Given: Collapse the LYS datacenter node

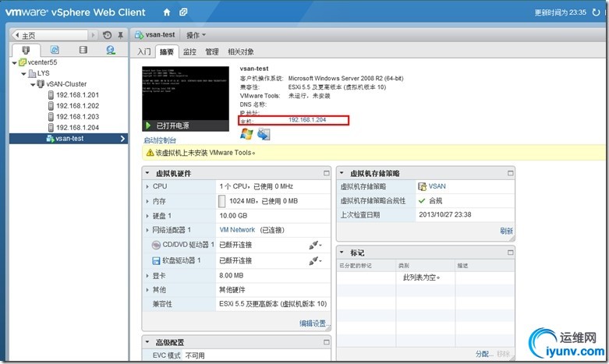Looking at the screenshot, I should point(23,73).
